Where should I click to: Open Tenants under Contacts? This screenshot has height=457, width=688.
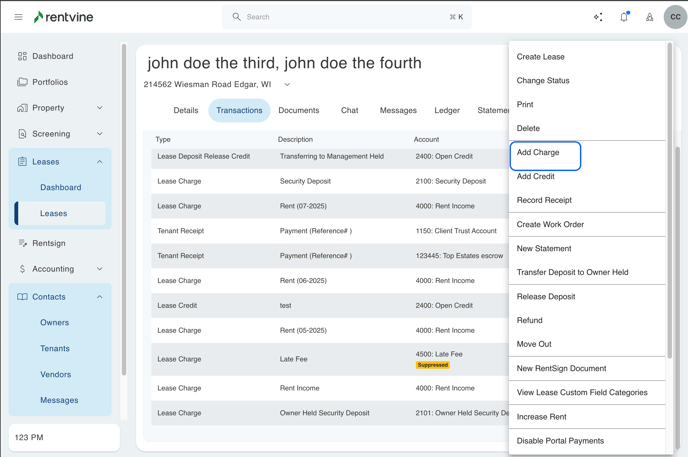(x=55, y=349)
